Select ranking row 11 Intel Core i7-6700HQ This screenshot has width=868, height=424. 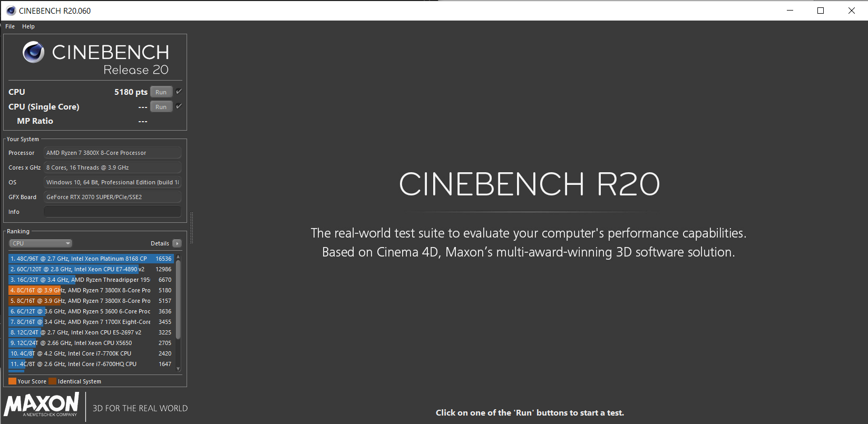pyautogui.click(x=91, y=364)
